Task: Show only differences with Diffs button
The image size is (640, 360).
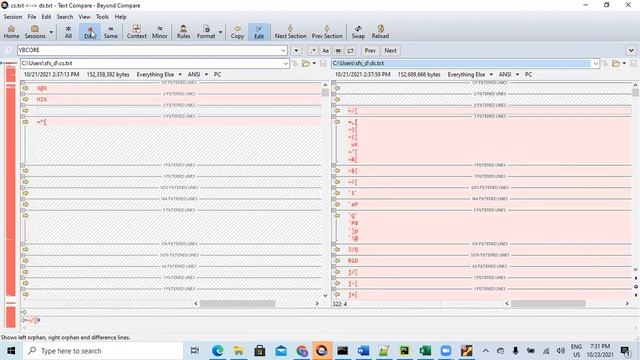Action: coord(90,32)
